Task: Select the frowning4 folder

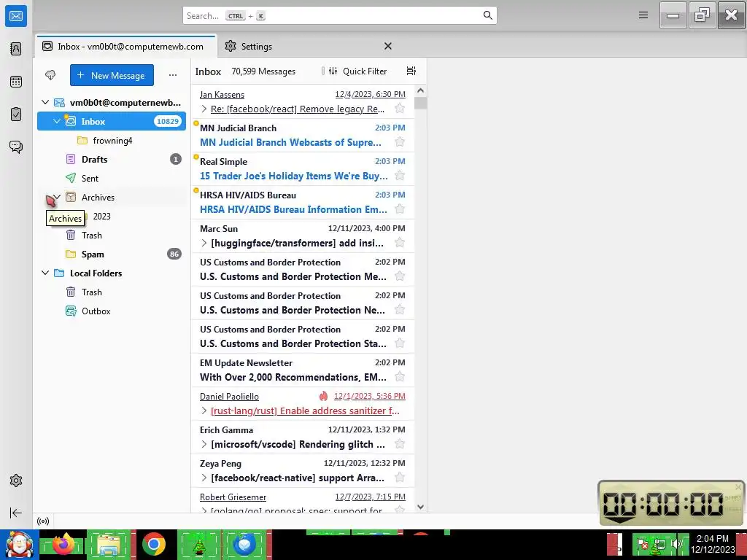Action: click(x=112, y=141)
